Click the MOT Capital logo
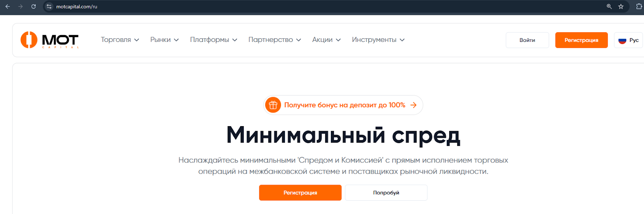Viewport: 644px width, 214px height. [x=50, y=40]
